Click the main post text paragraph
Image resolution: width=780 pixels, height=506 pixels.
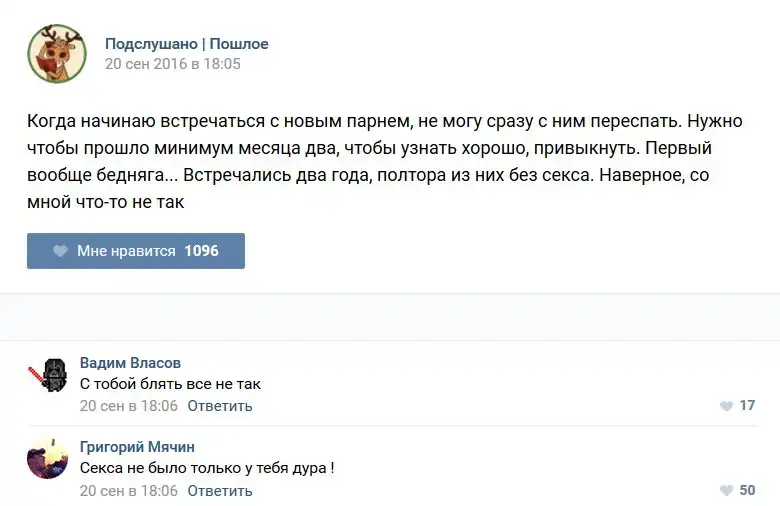pyautogui.click(x=385, y=162)
